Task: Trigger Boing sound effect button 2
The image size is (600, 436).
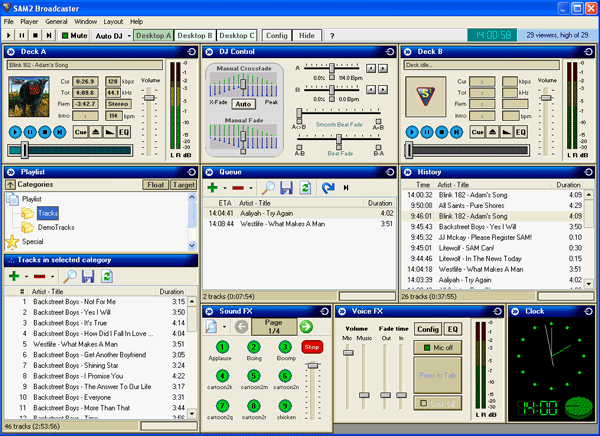Action: (x=253, y=347)
